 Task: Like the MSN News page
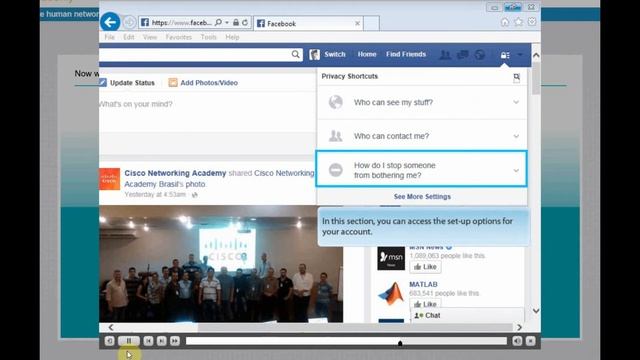[425, 267]
